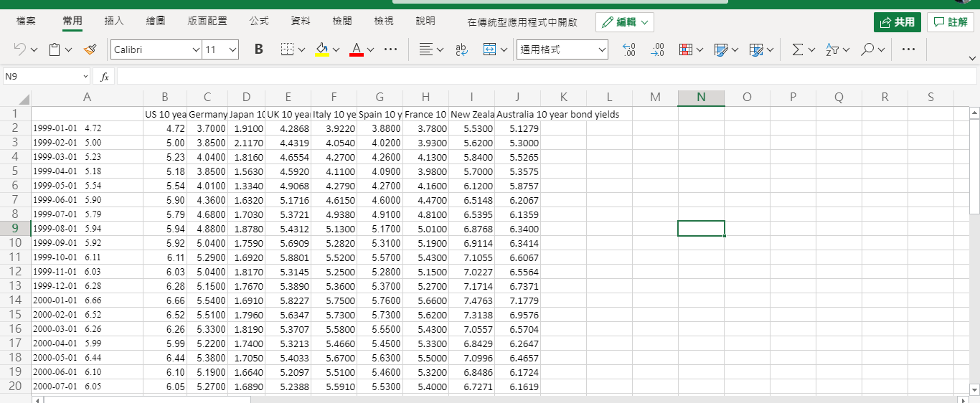Toggle Bold formatting
This screenshot has width=980, height=403.
(x=258, y=49)
